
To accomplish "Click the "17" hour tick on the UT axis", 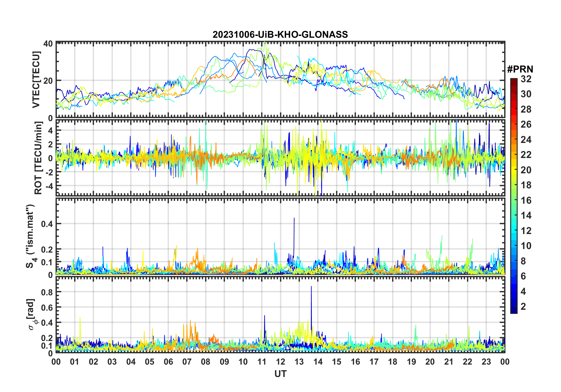I will click(x=374, y=362).
